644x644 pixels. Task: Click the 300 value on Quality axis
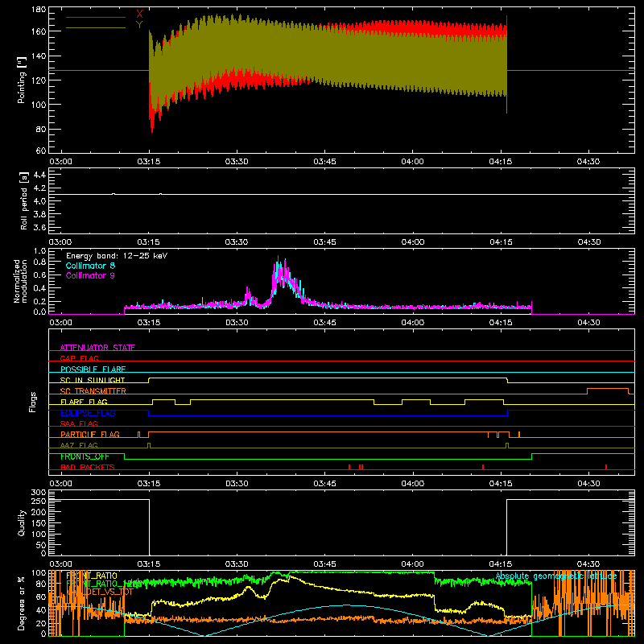[39, 493]
